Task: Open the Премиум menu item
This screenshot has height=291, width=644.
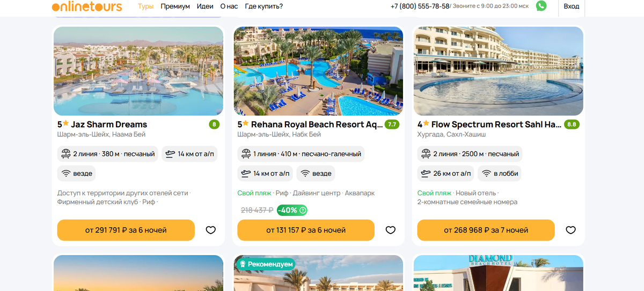Action: [x=175, y=6]
